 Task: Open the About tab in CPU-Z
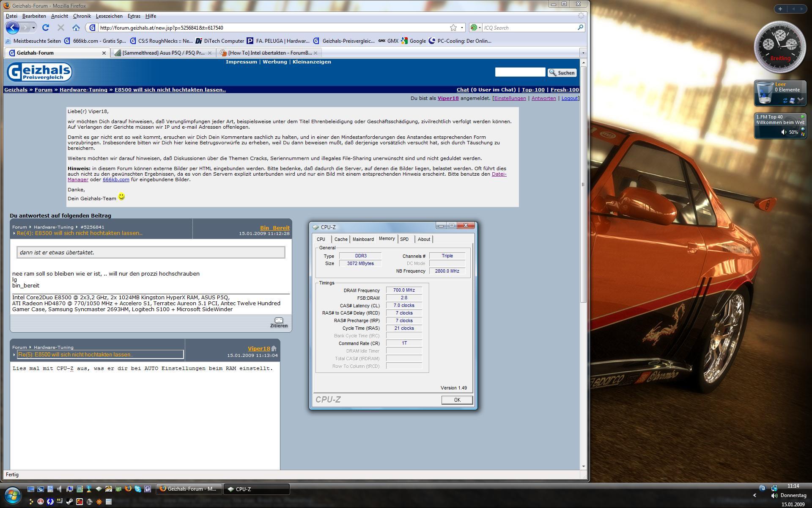point(424,239)
